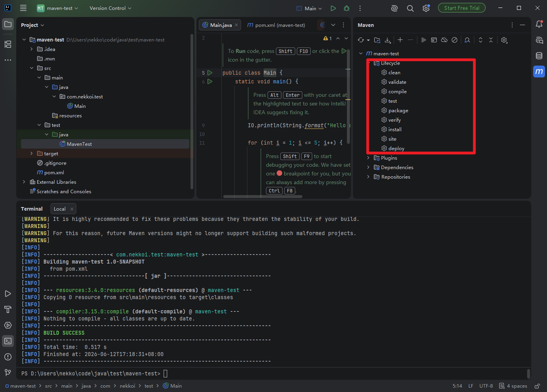Image resolution: width=547 pixels, height=392 pixels.
Task: Toggle Maven offline mode
Action: (x=444, y=40)
